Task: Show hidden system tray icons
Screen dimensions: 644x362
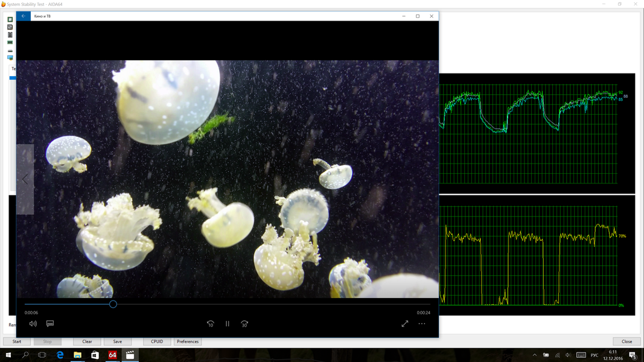Action: pyautogui.click(x=535, y=355)
